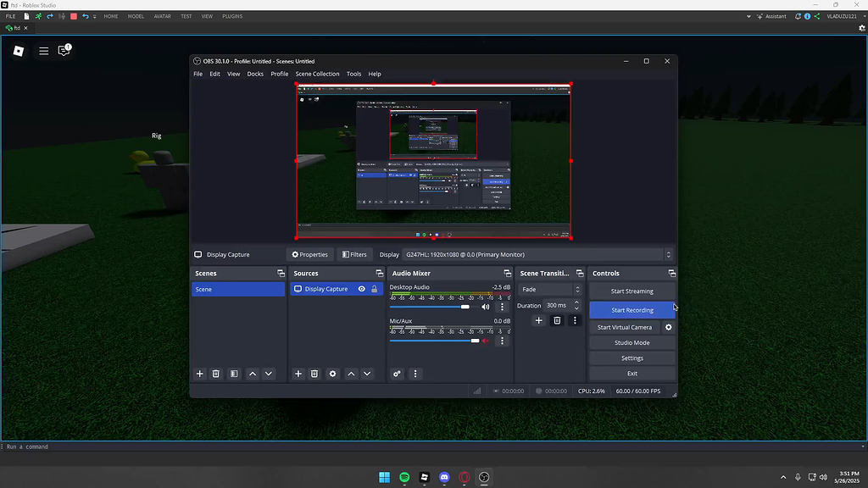This screenshot has width=868, height=488.
Task: Remove selected source with trash icon
Action: click(x=314, y=374)
